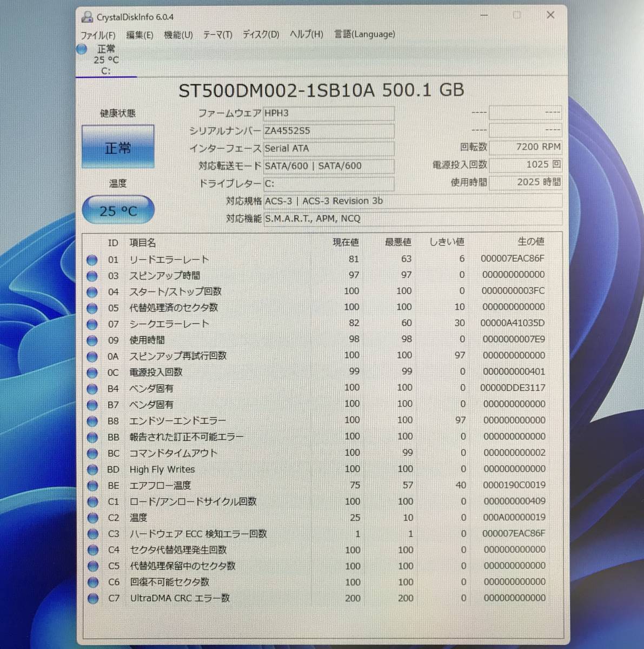Select the C: disk tab showing 正常 25 °C
Image resolution: width=644 pixels, height=649 pixels.
point(106,59)
